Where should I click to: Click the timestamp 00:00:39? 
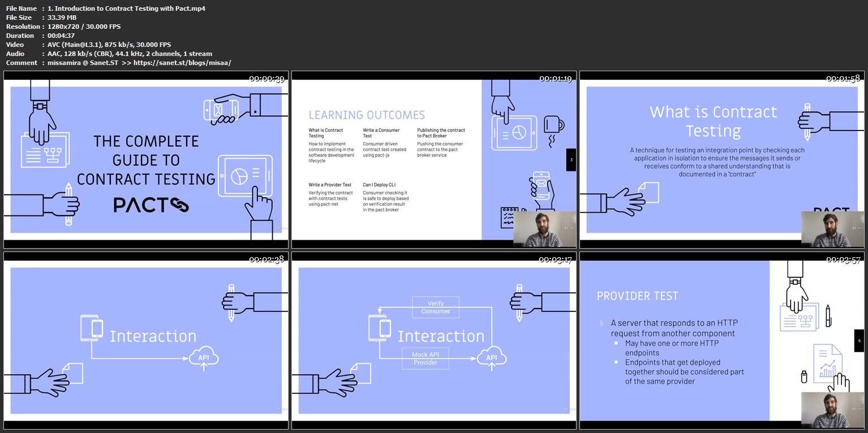(x=267, y=78)
